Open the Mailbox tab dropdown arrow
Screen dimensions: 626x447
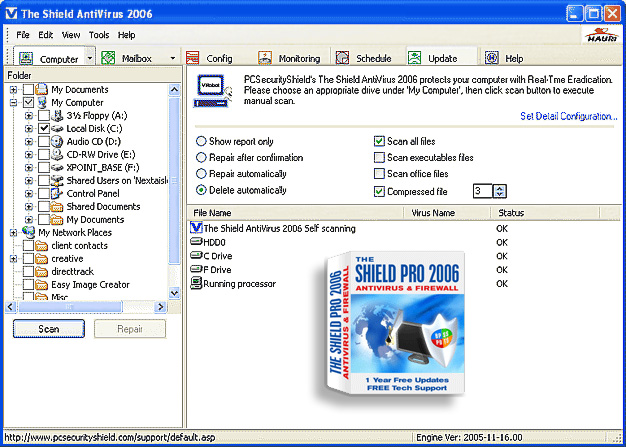[172, 58]
